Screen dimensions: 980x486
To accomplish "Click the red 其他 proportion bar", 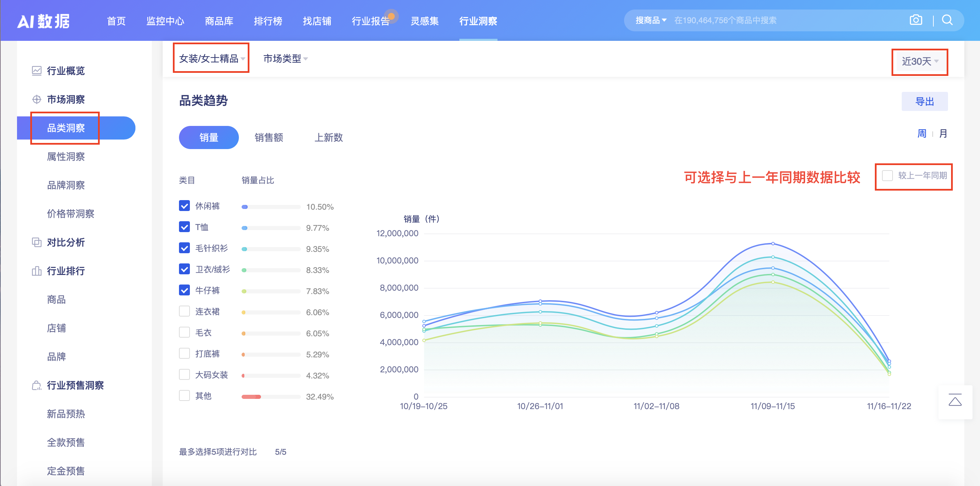I will [x=251, y=396].
